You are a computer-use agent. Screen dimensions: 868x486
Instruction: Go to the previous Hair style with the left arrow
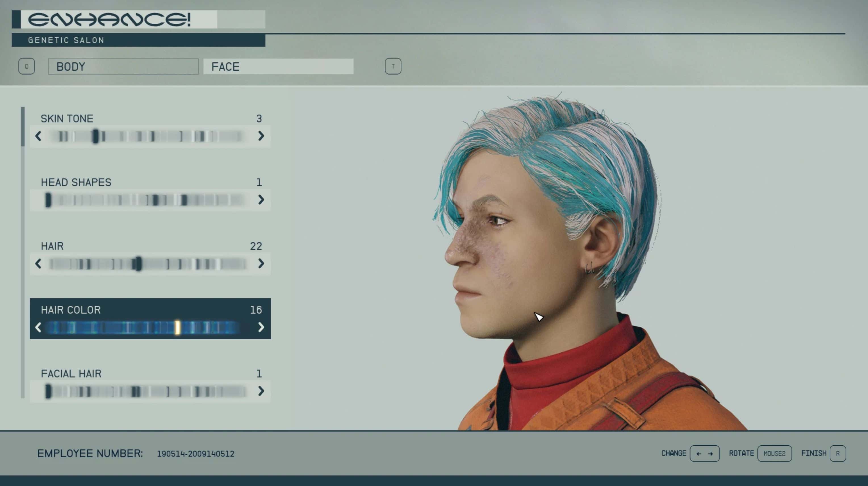[38, 263]
